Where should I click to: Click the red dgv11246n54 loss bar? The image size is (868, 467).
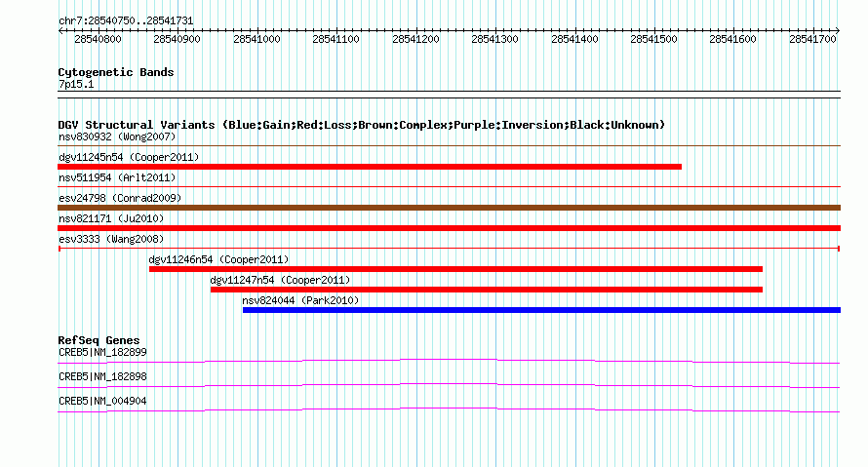click(x=455, y=269)
